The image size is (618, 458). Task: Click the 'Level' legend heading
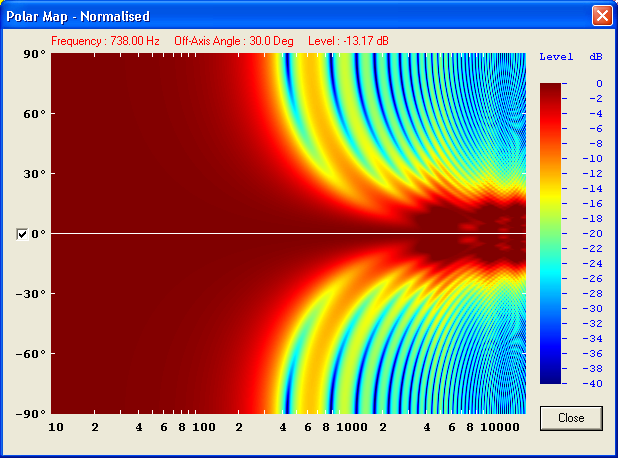point(556,57)
